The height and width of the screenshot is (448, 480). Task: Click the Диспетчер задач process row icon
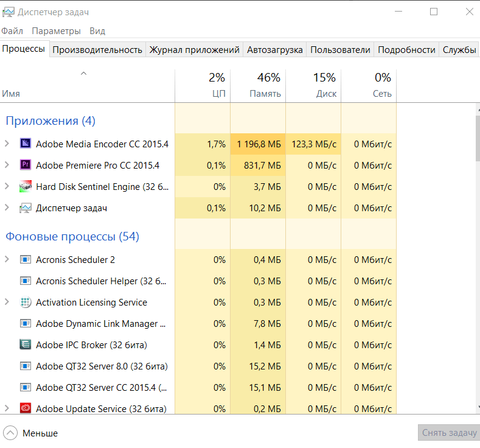26,208
